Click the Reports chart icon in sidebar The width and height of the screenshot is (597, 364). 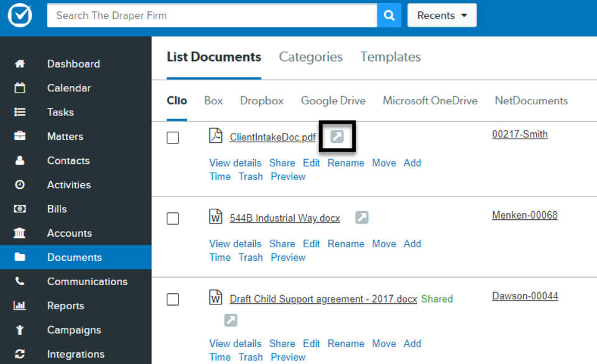[x=20, y=306]
